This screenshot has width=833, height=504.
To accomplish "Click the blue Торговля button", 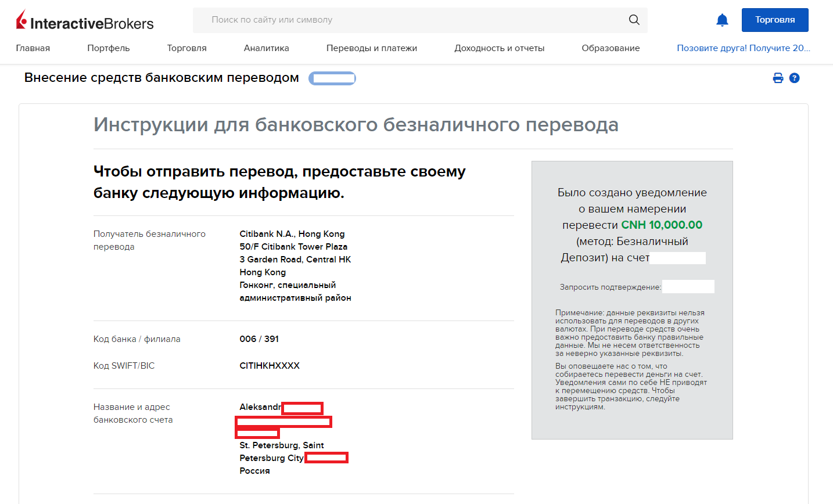I will coord(775,20).
